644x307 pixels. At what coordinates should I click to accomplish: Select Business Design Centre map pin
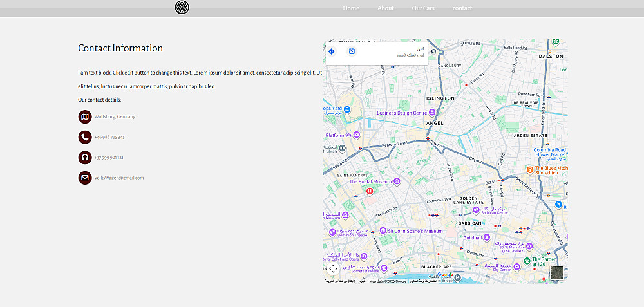431,113
